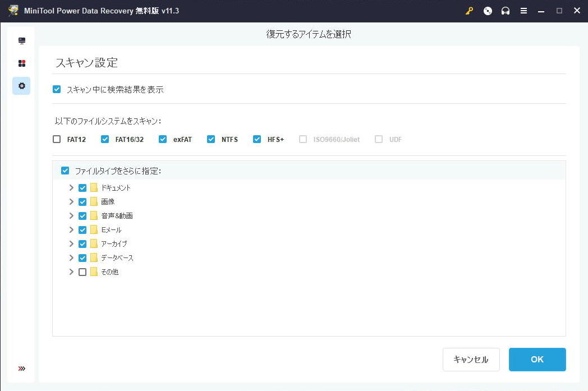Click the 画像 folder icon
This screenshot has width=588, height=391.
[x=94, y=201]
